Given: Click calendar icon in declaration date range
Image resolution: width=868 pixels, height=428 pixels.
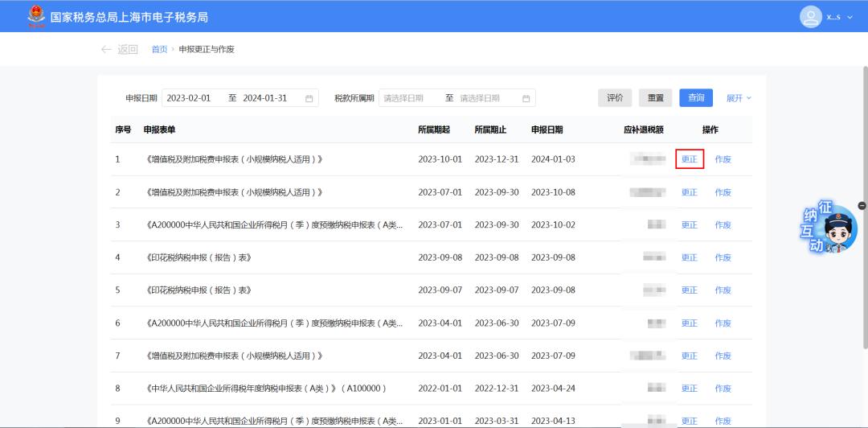Looking at the screenshot, I should pyautogui.click(x=309, y=98).
